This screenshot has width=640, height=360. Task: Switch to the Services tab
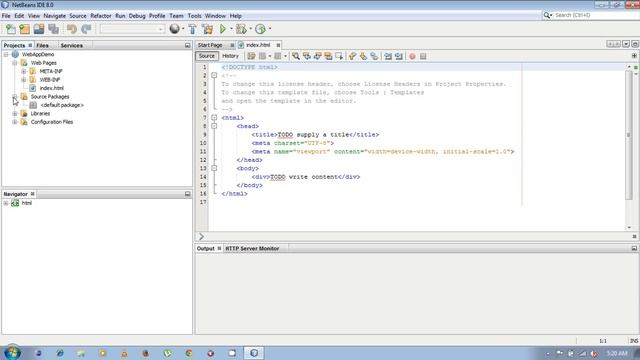point(72,45)
